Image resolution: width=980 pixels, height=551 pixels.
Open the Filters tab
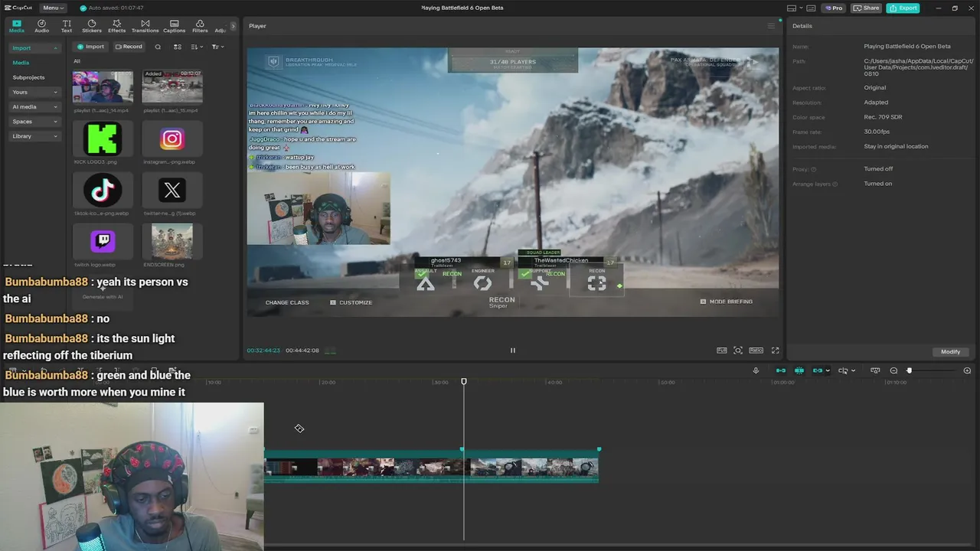pyautogui.click(x=200, y=26)
